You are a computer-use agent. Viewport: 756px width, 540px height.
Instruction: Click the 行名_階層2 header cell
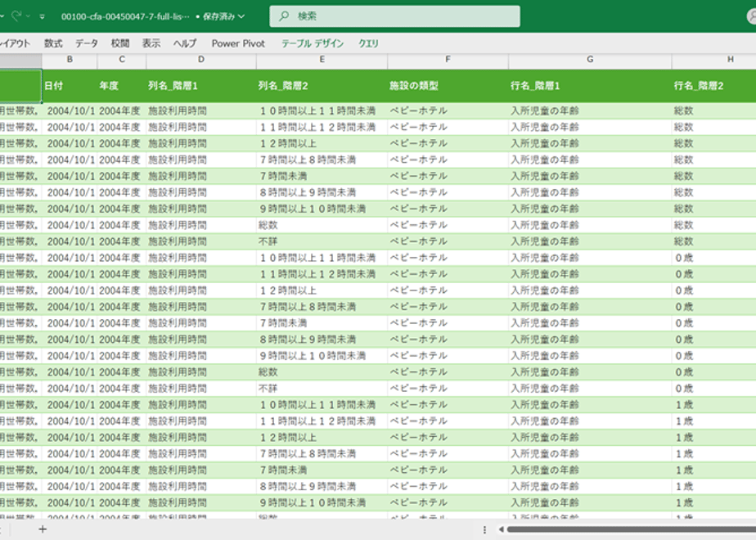pos(713,86)
